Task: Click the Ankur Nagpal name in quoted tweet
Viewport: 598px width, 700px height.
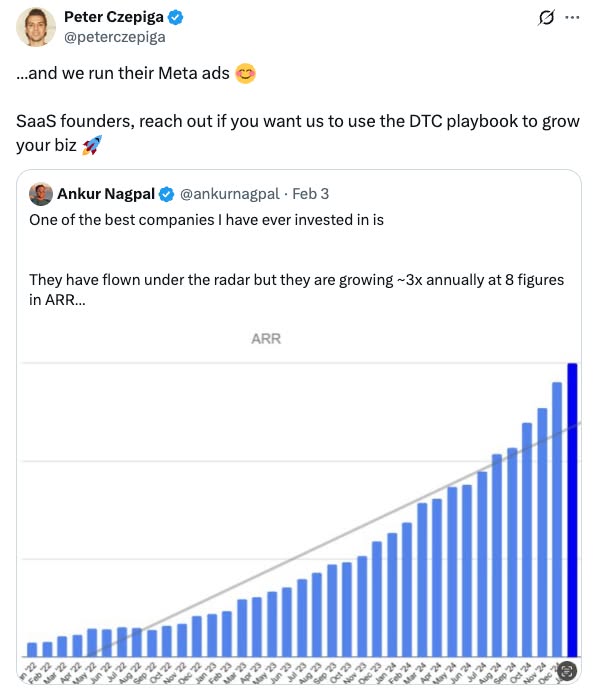Action: click(x=106, y=194)
